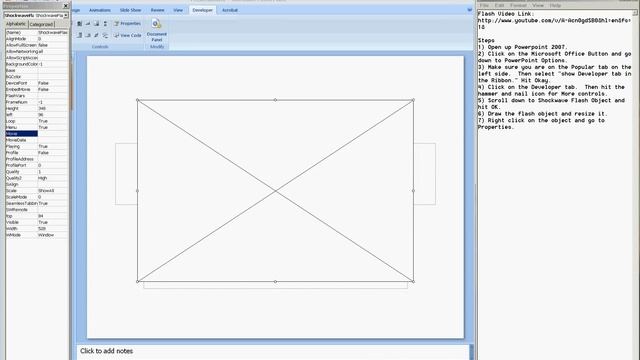Screen dimensions: 640x360
Task: Select the (Name) property row
Action: coord(37,32)
